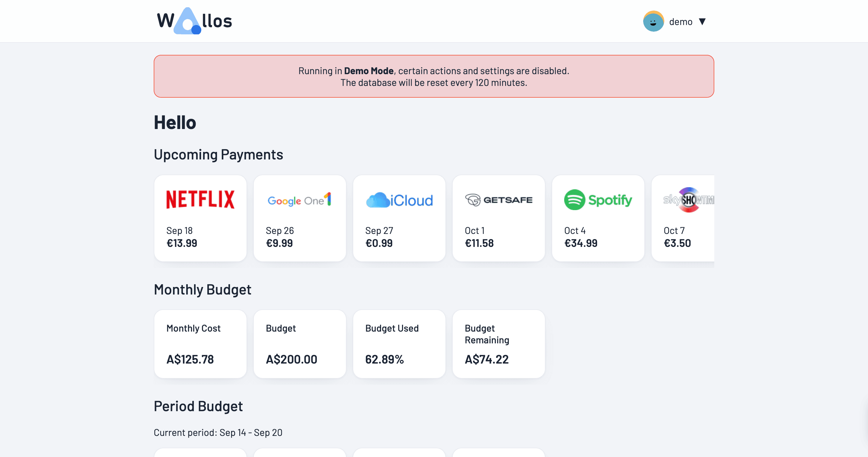The image size is (868, 457).
Task: Open the demo user avatar
Action: point(653,21)
